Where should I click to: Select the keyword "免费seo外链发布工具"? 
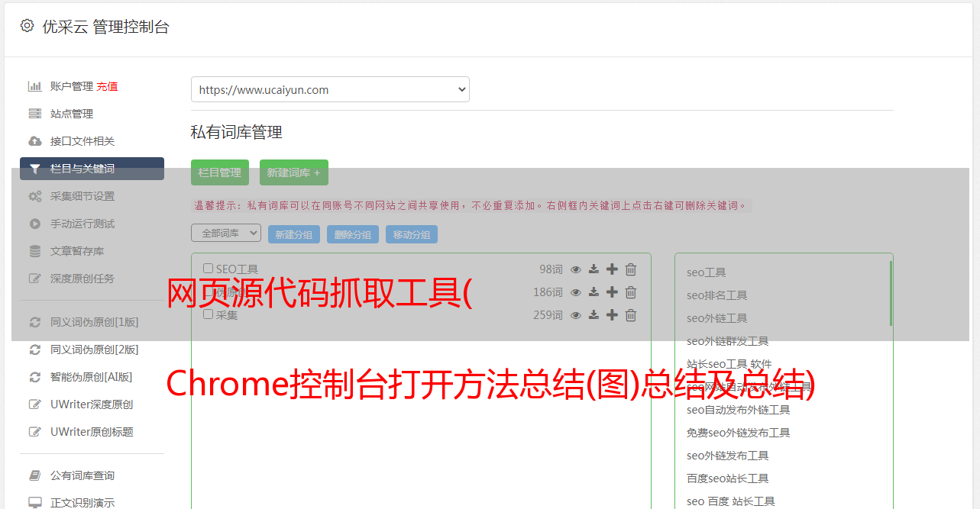coord(739,433)
